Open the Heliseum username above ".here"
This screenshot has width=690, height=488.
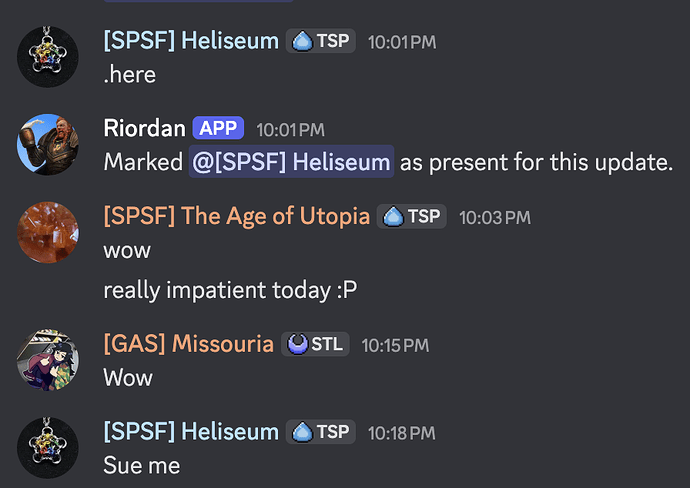tap(190, 42)
